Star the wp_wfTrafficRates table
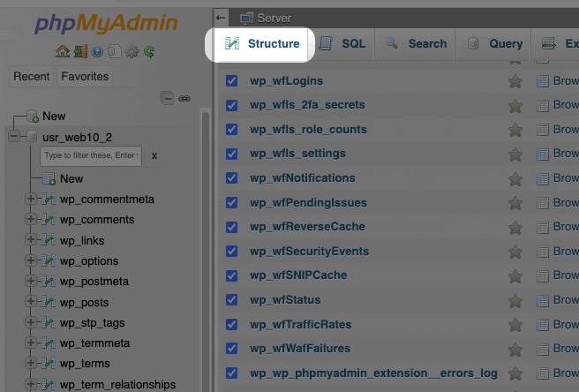 click(x=515, y=325)
